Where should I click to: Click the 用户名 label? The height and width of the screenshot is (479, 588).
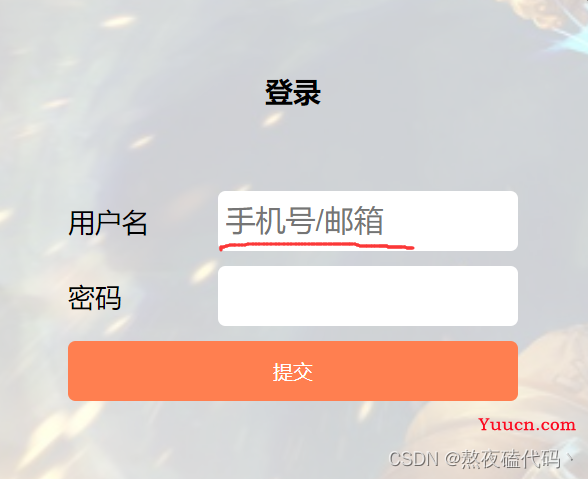[x=108, y=223]
